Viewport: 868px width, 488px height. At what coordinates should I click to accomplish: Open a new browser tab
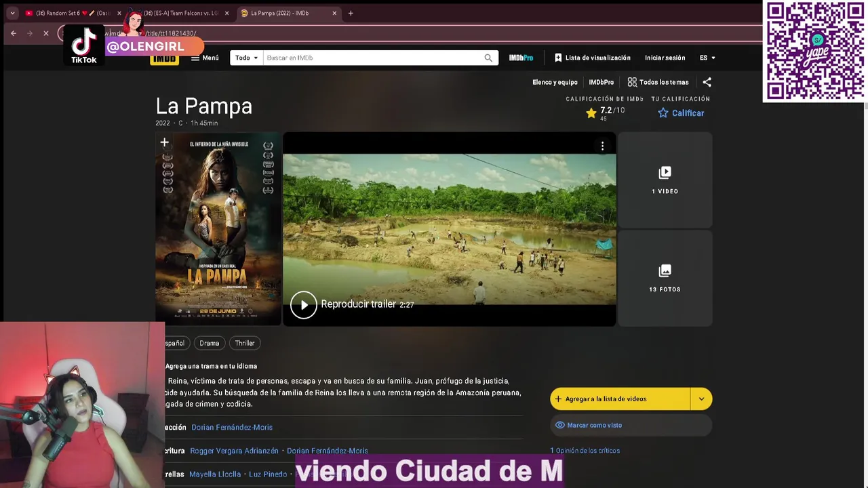pos(351,13)
